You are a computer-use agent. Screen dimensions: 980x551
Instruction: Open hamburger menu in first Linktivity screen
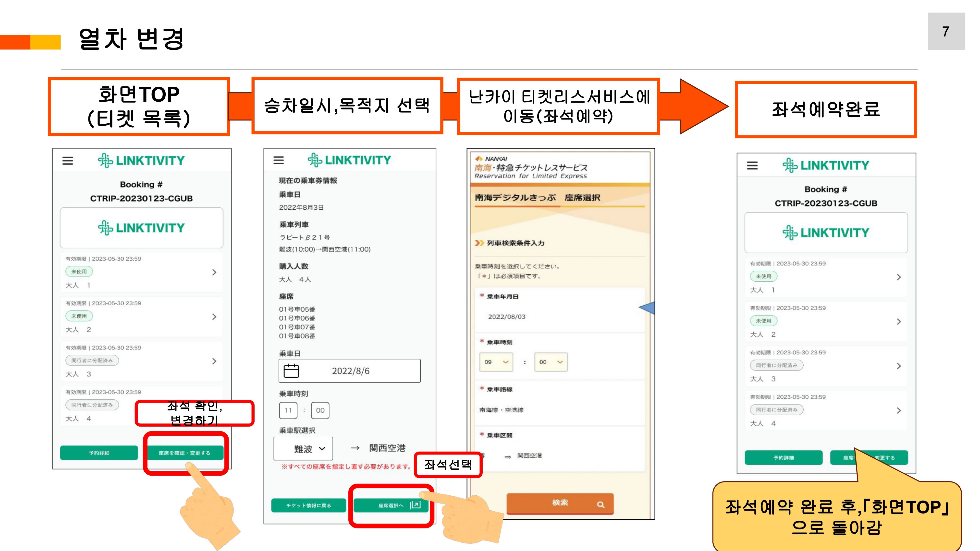pos(68,161)
